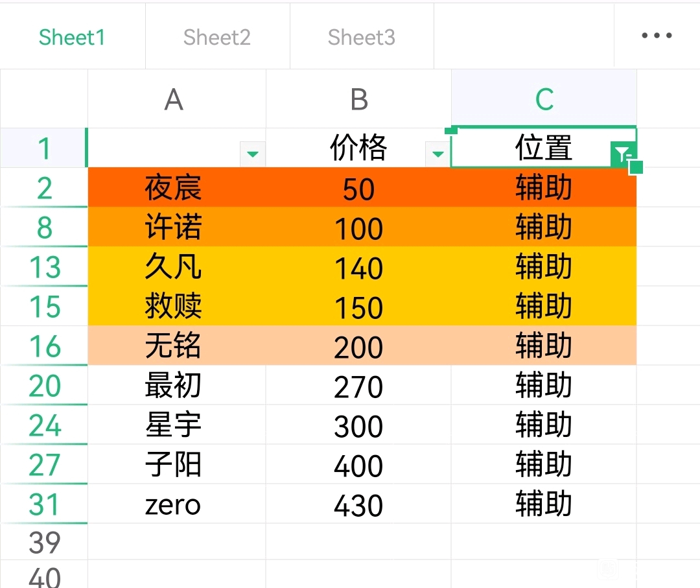Click the orange cell containing 夜宸
Viewport: 700px width, 588px height.
pos(173,188)
